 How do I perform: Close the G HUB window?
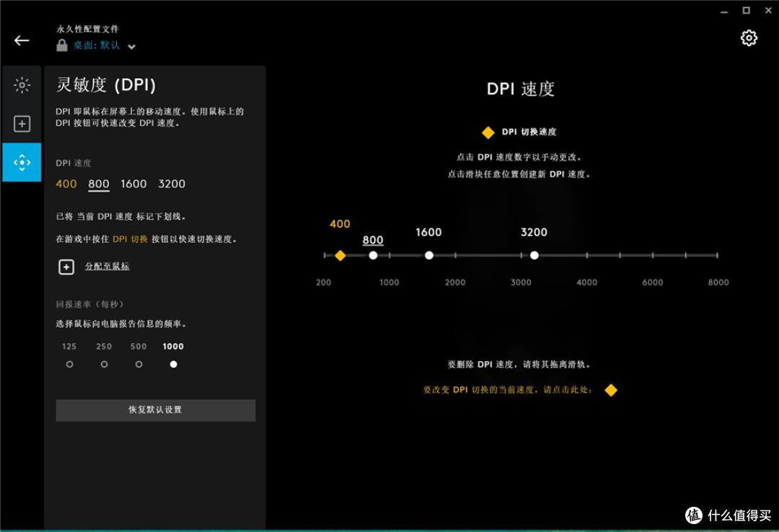tap(769, 10)
